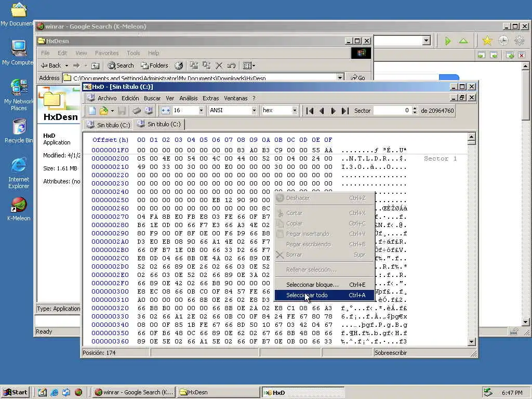Viewport: 532px width, 399px height.
Task: Choose Seleccionar bloque... in context menu
Action: 324,285
